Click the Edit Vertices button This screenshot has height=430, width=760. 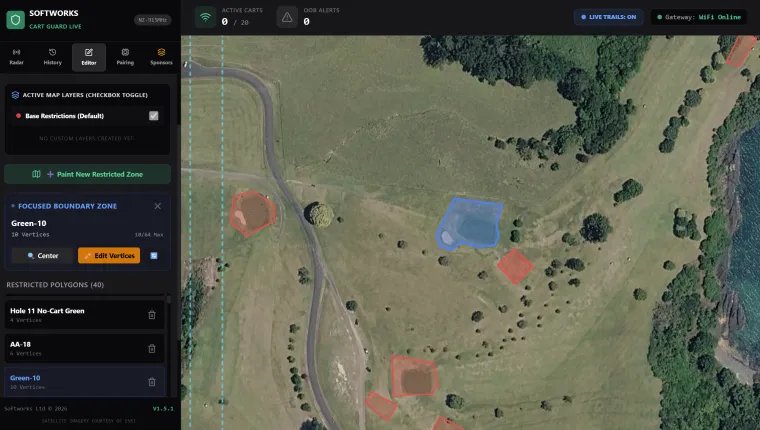pos(109,255)
